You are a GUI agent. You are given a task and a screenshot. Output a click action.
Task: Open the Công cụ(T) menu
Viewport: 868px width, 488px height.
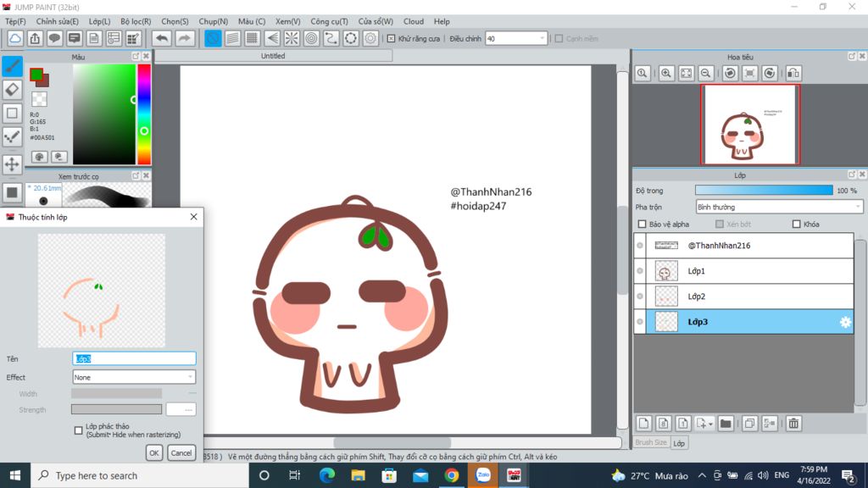point(330,21)
